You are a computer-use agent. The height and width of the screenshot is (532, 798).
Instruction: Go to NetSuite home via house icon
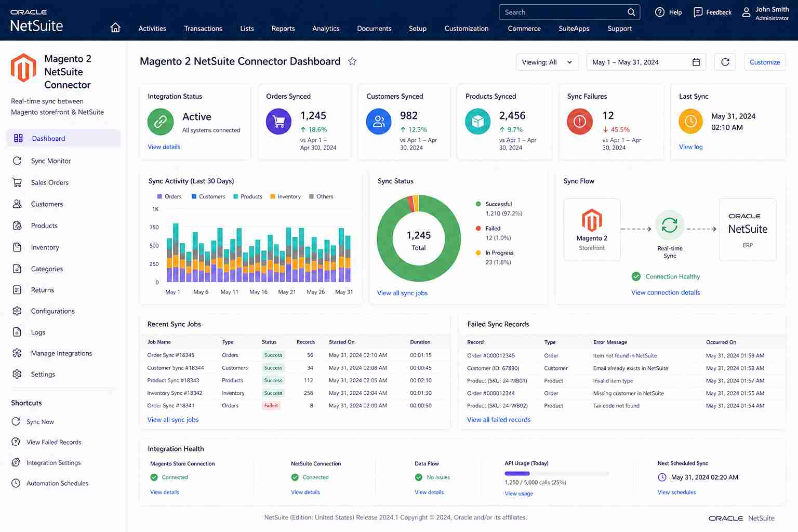click(x=115, y=28)
